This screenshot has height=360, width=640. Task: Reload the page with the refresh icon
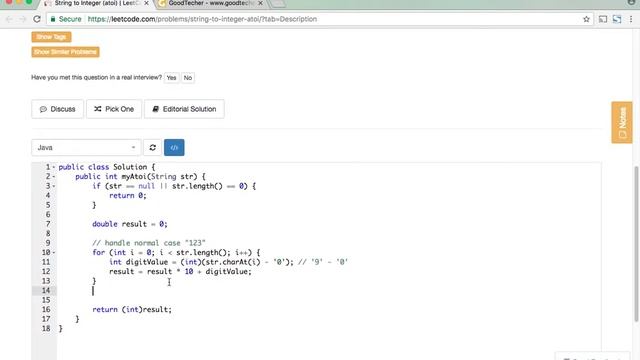click(37, 19)
